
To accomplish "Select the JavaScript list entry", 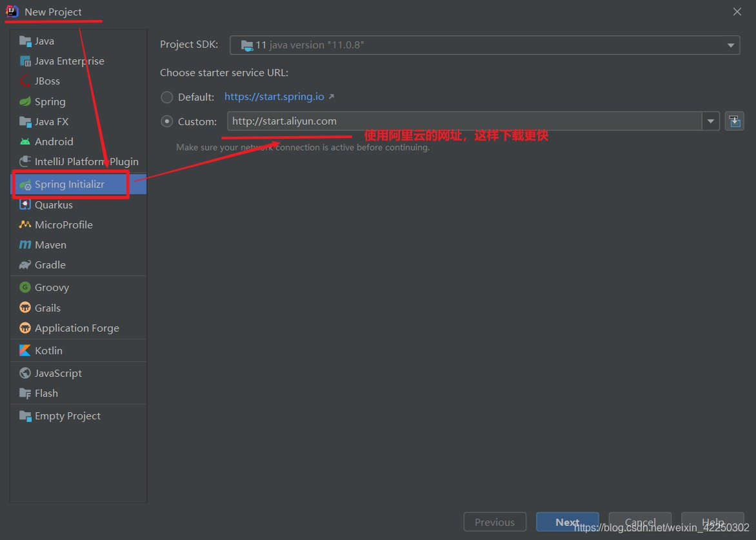I will coord(79,373).
